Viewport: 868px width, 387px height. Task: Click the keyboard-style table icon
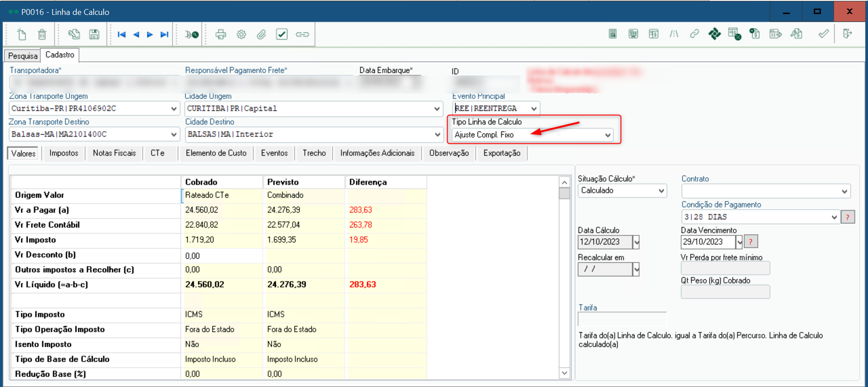pos(633,34)
